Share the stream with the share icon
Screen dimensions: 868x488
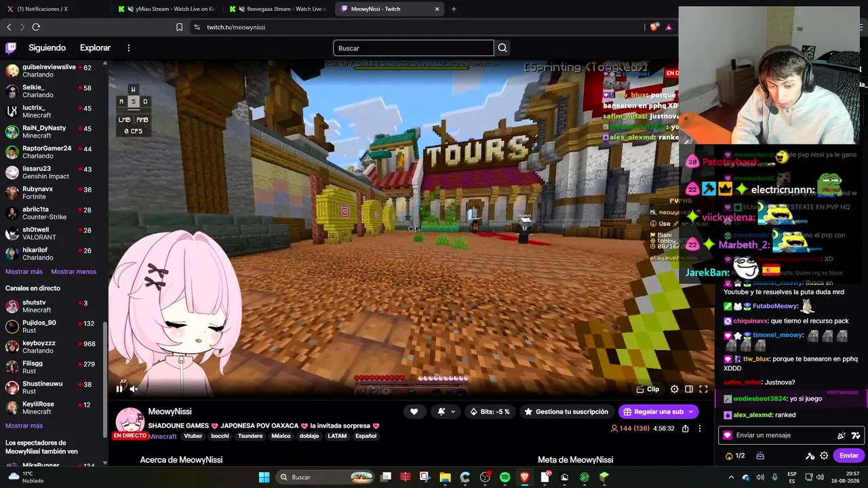pyautogui.click(x=685, y=428)
